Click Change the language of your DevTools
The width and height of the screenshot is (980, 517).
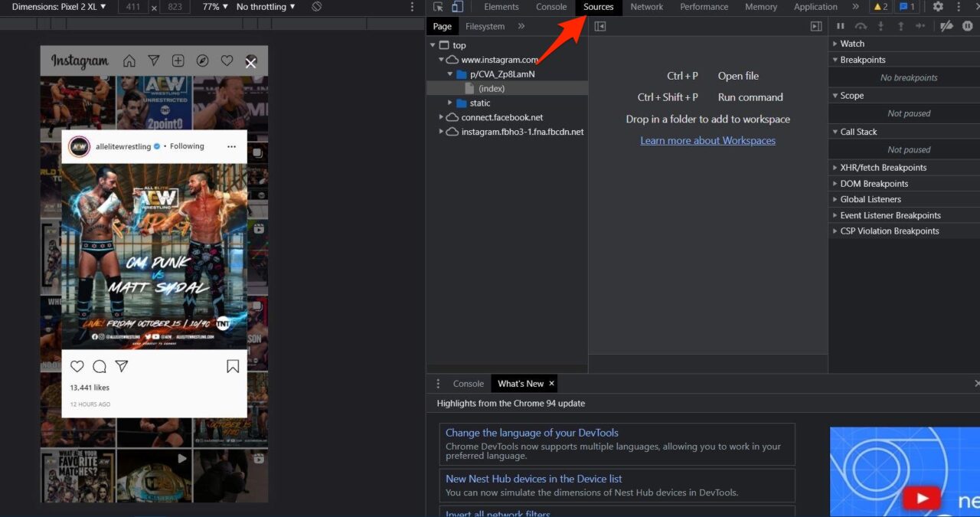click(x=531, y=433)
